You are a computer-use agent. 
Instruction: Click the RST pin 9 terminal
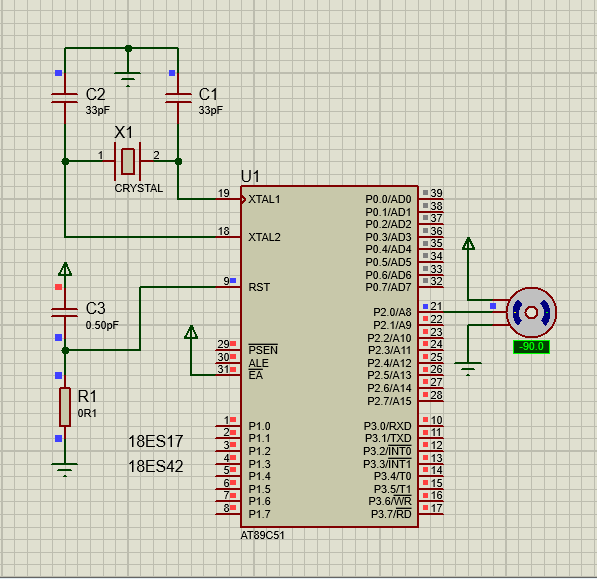pos(228,287)
